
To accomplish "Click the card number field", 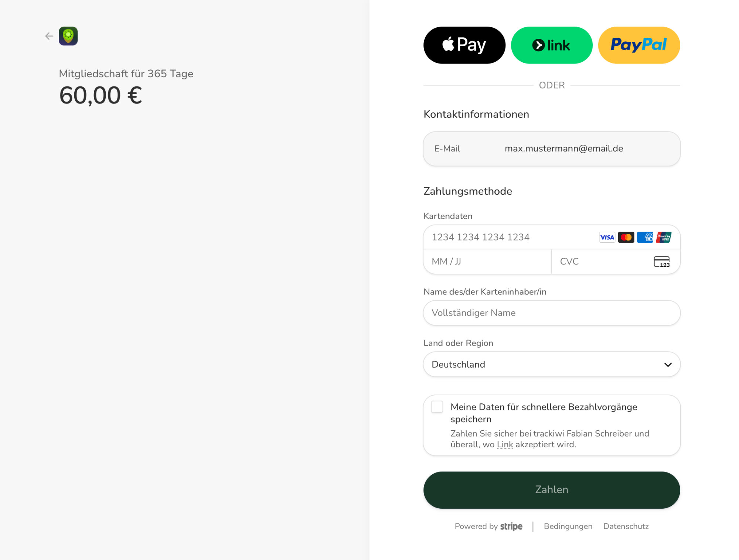I will click(510, 237).
